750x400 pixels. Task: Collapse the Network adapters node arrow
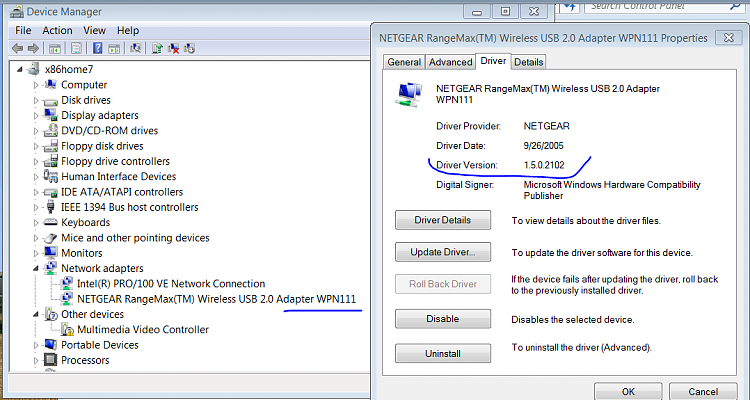pos(36,269)
